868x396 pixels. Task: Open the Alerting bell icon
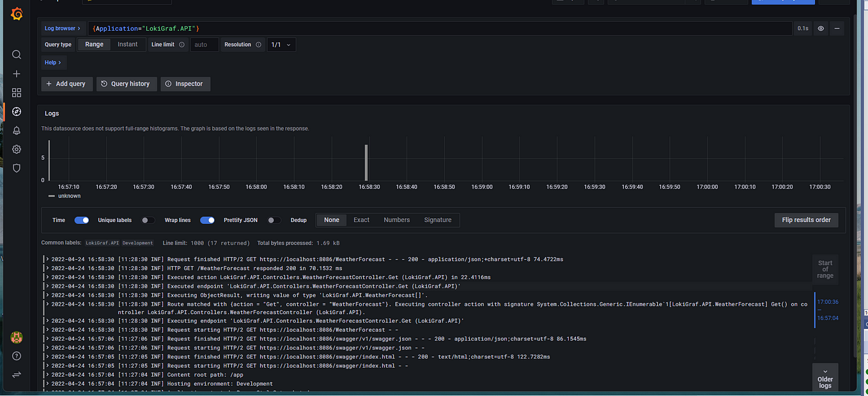pos(17,131)
